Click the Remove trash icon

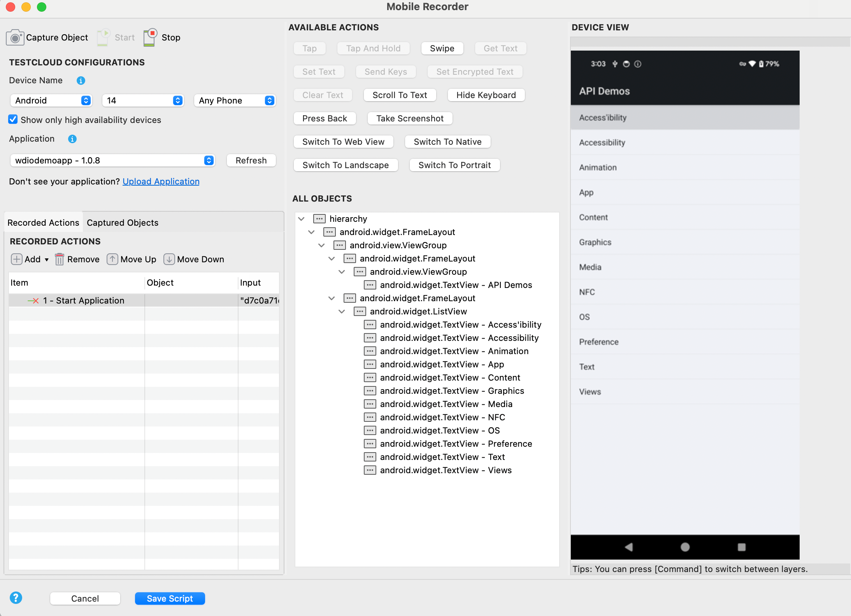coord(59,259)
